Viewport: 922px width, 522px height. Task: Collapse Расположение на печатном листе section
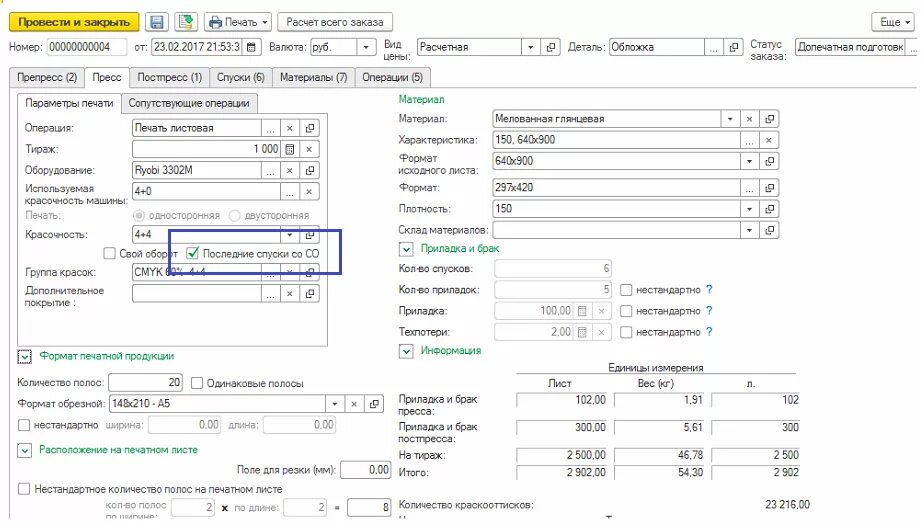(25, 450)
